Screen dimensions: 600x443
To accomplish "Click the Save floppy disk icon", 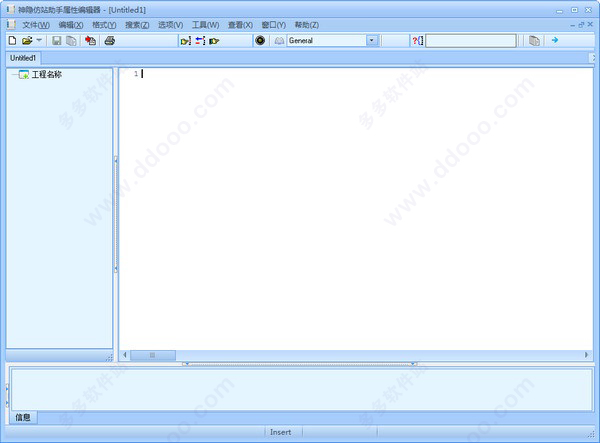I will [x=57, y=41].
